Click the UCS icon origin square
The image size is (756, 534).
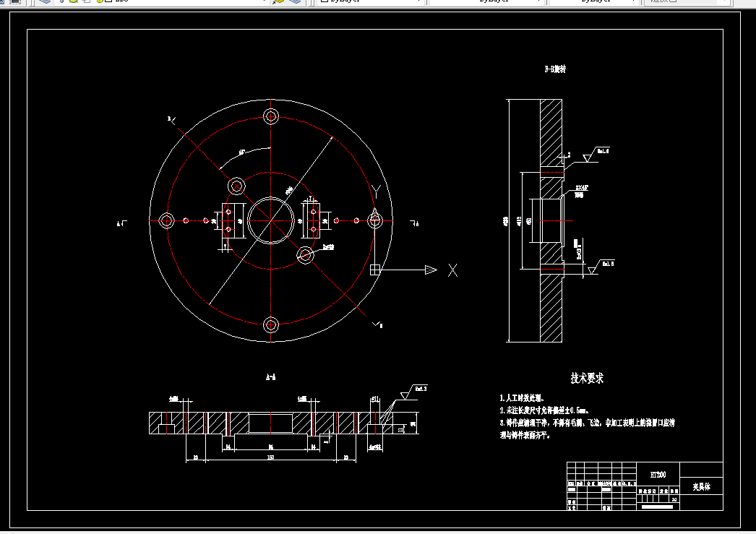click(x=375, y=270)
